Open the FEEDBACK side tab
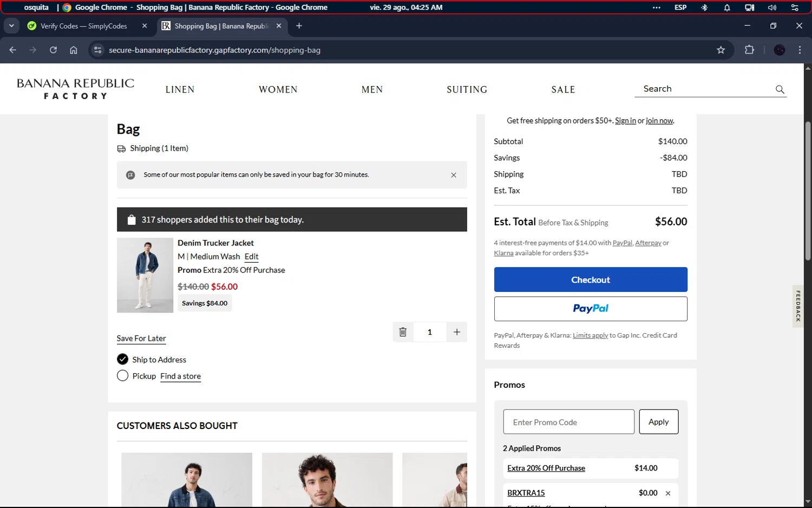The height and width of the screenshot is (508, 812). [798, 306]
